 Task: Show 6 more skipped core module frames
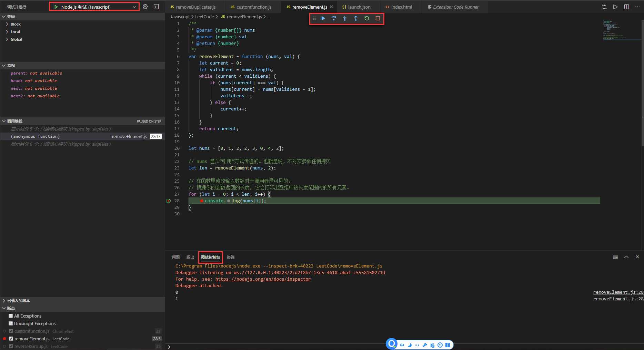tap(83, 144)
